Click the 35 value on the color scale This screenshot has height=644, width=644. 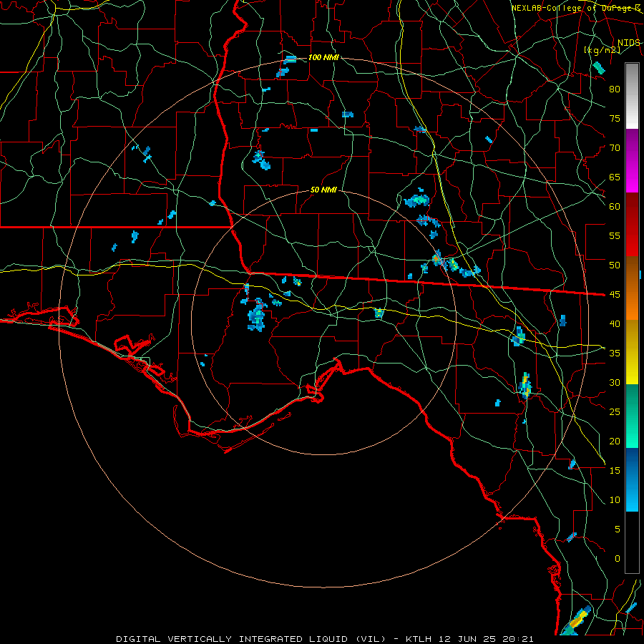615,353
